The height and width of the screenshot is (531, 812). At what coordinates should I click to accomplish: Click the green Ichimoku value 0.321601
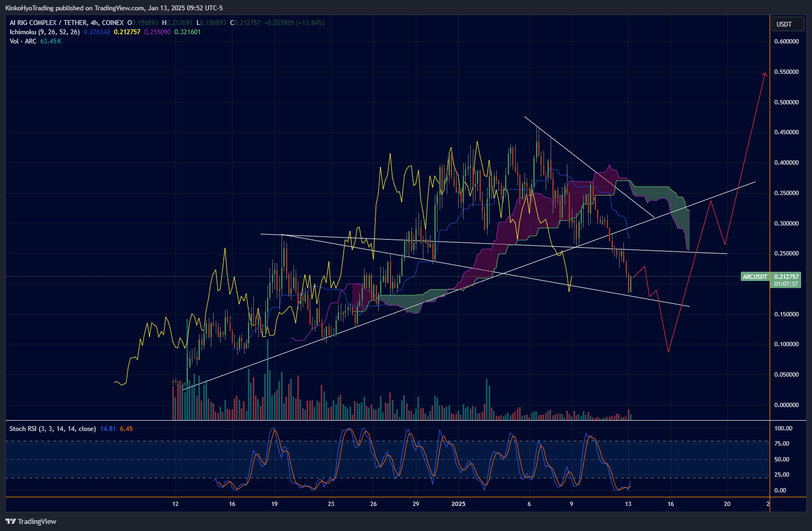point(188,32)
